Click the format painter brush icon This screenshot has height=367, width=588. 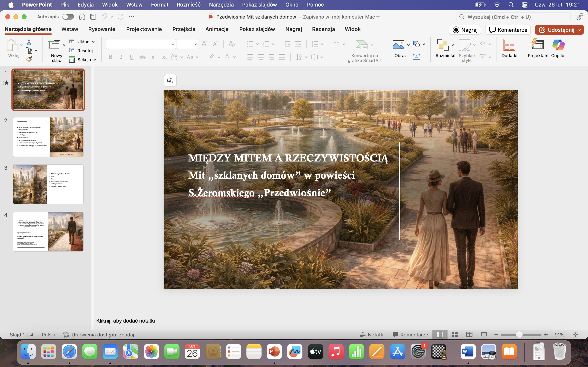tap(29, 59)
